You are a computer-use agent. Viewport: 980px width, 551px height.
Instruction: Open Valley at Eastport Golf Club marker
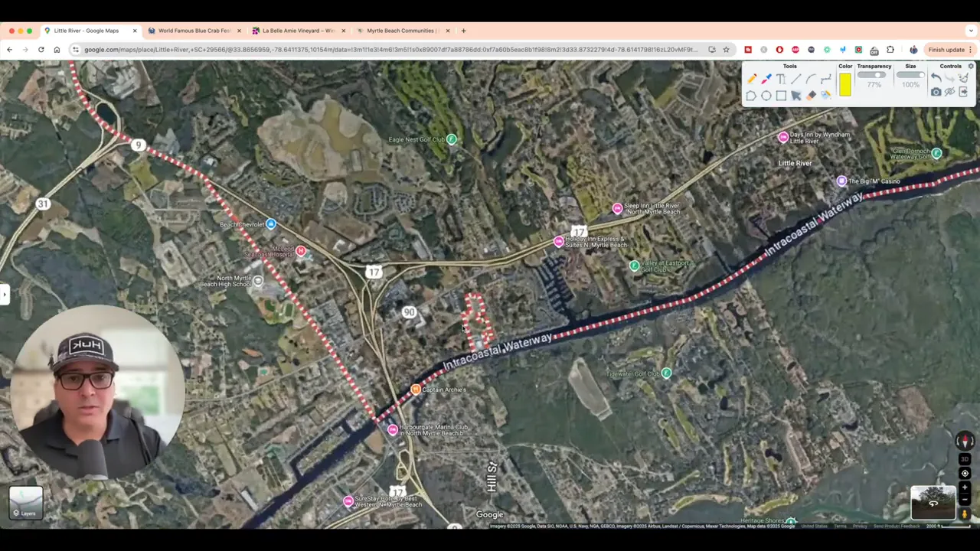[634, 266]
